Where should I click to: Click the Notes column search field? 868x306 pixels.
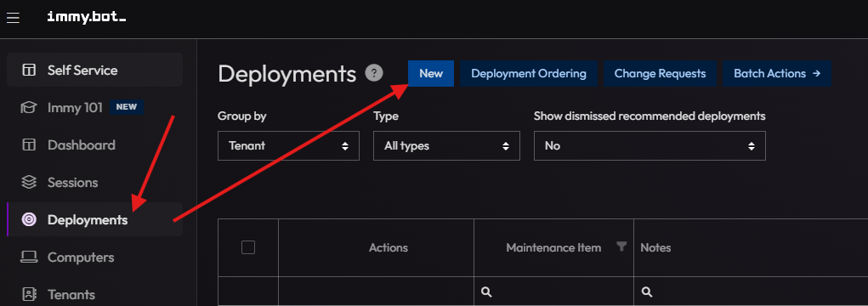point(751,292)
